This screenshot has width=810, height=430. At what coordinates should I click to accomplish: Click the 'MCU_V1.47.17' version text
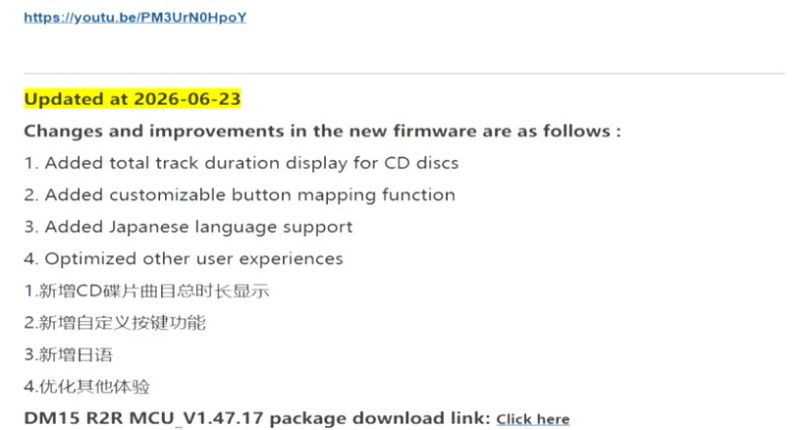click(x=197, y=418)
